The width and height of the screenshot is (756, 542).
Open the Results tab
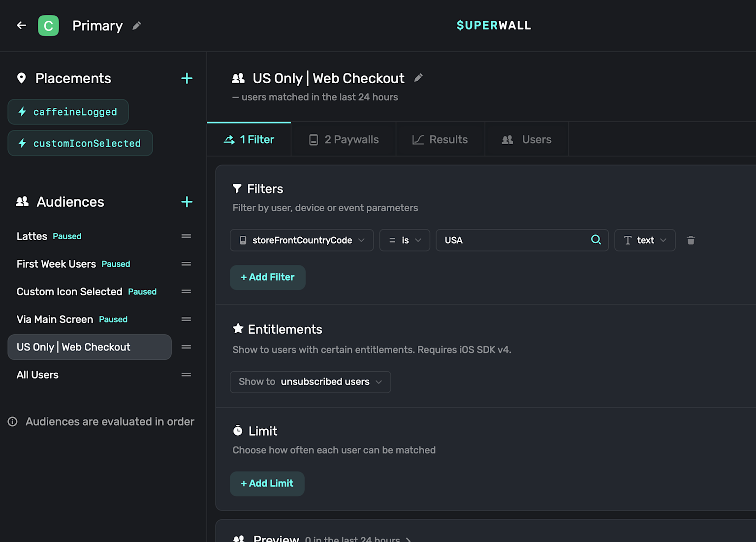coord(440,140)
